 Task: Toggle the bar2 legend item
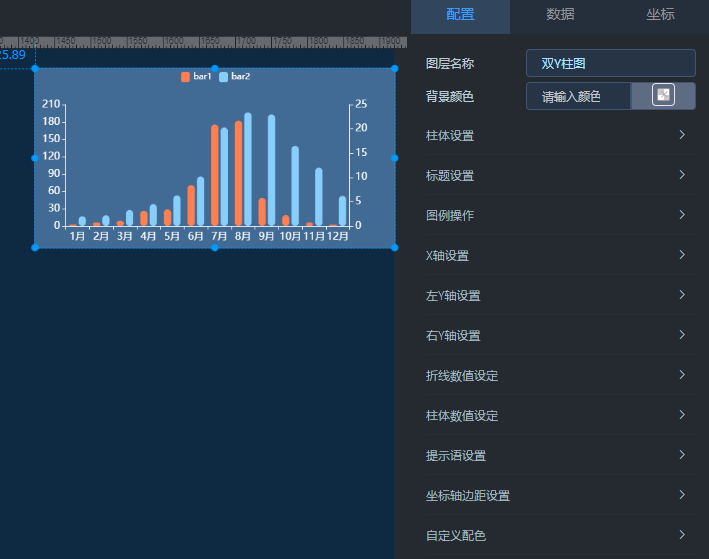(x=234, y=77)
